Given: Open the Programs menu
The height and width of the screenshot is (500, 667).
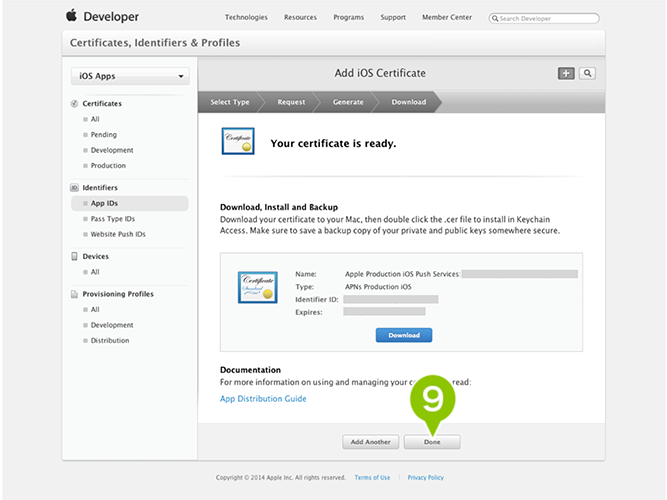Looking at the screenshot, I should (348, 17).
